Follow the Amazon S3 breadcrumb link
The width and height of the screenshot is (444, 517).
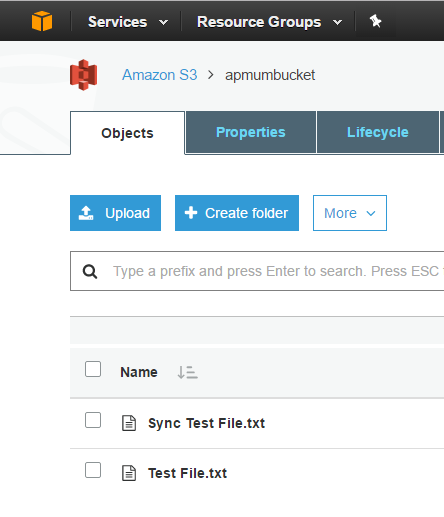pyautogui.click(x=160, y=75)
